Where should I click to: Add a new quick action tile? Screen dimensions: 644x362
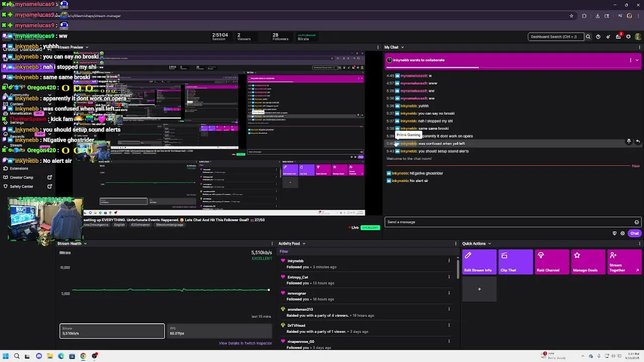(479, 289)
